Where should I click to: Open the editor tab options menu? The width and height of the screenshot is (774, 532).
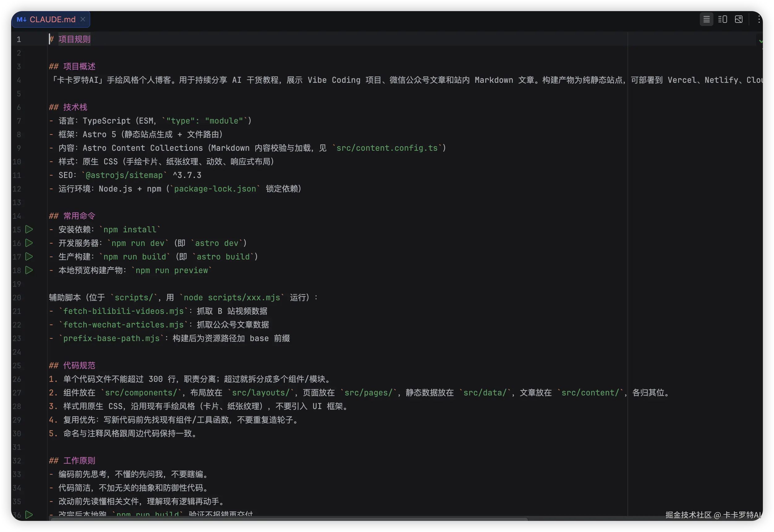(758, 19)
